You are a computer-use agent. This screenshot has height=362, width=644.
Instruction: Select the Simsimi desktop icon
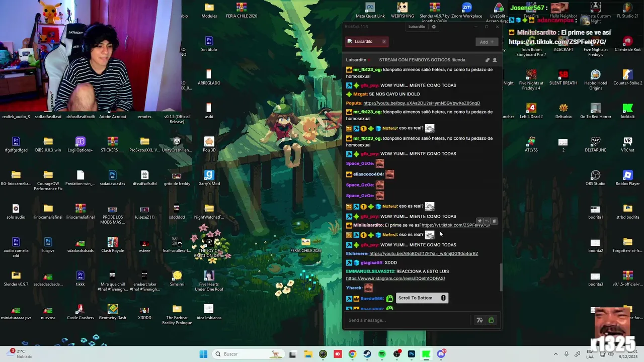177,279
